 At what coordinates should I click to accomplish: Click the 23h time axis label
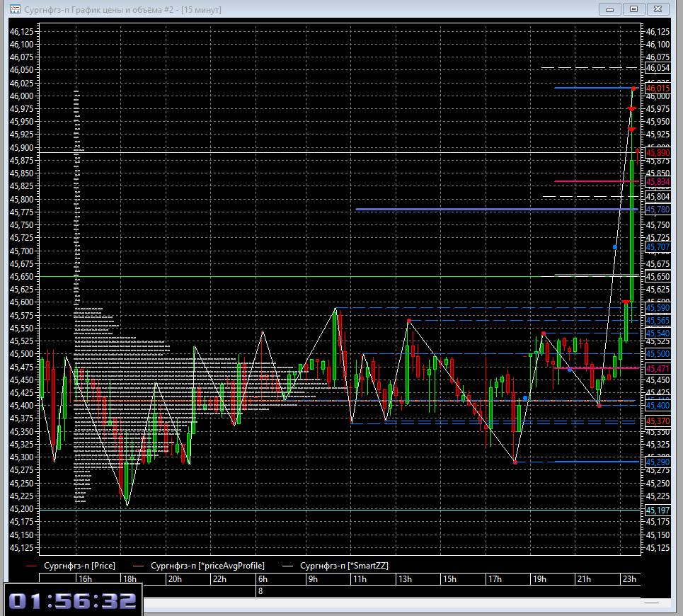(629, 579)
